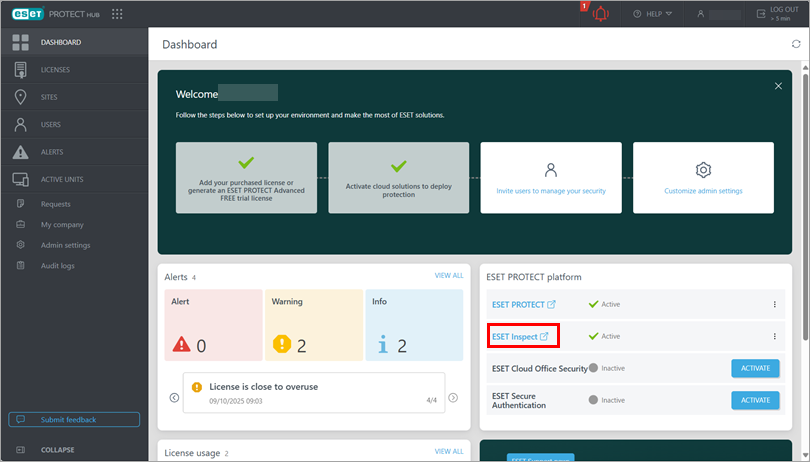Click the Log Out icon
Viewport: 810px width, 462px height.
pos(761,14)
